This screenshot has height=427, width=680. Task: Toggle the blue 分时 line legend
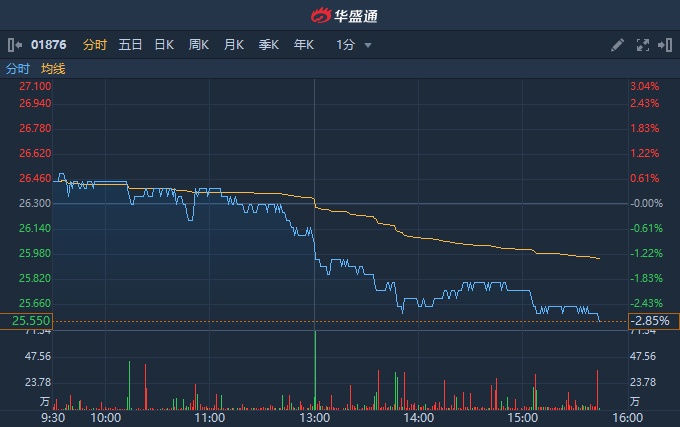(18, 69)
